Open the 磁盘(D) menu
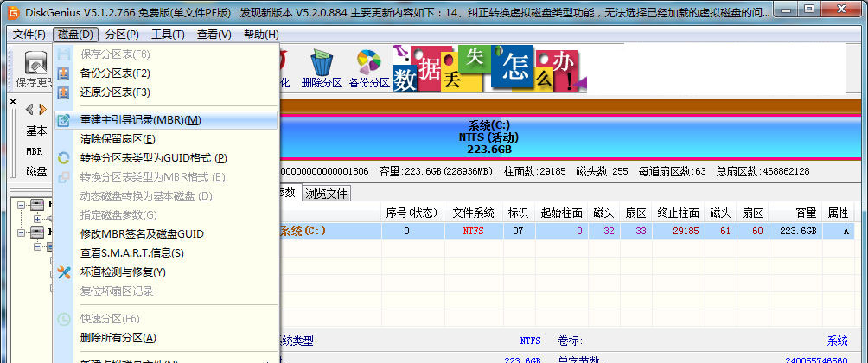 76,35
